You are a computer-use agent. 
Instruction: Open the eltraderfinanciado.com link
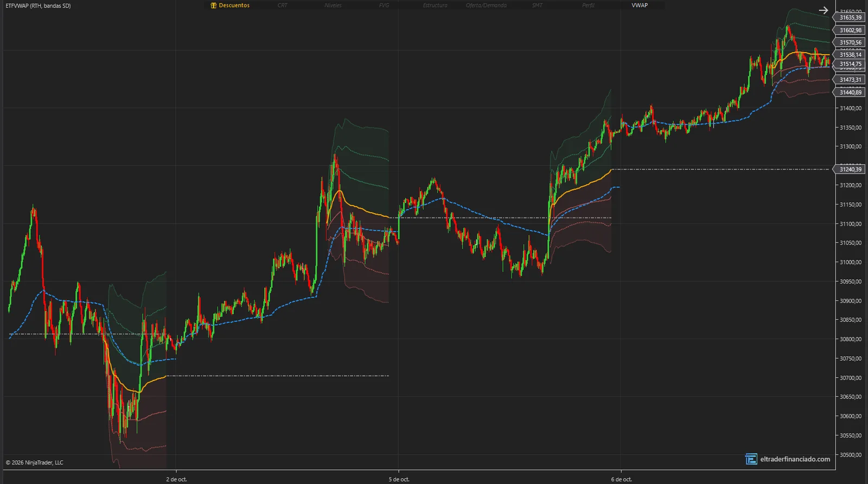(795, 460)
